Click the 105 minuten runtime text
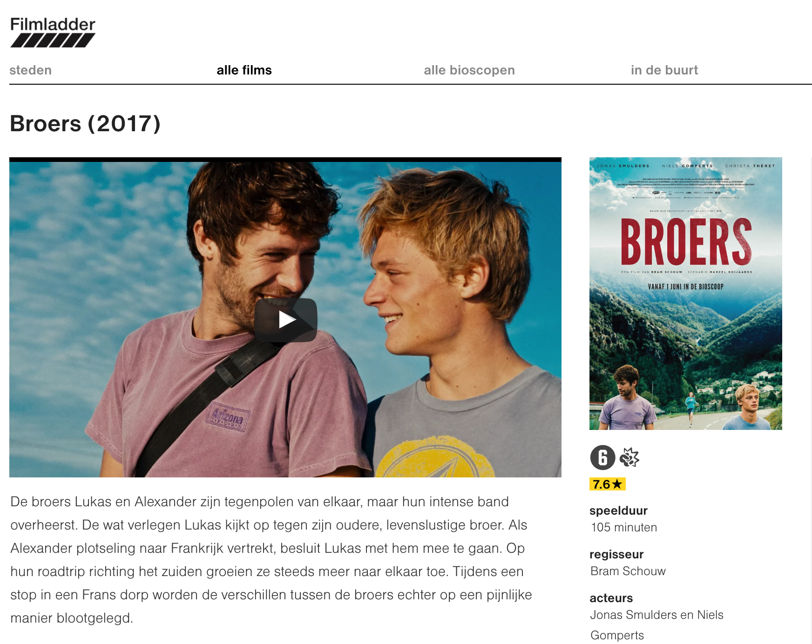 (x=624, y=527)
